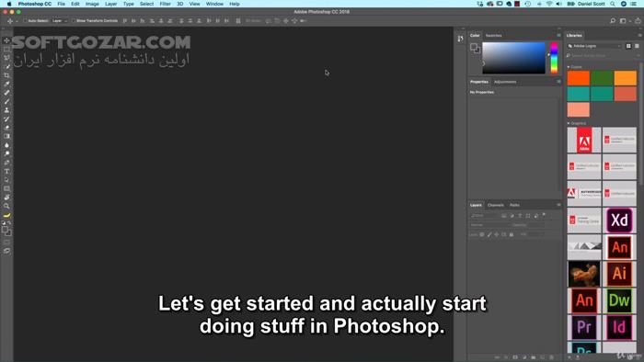Image resolution: width=644 pixels, height=362 pixels.
Task: Select the Horizontal Type tool
Action: pos(6,172)
